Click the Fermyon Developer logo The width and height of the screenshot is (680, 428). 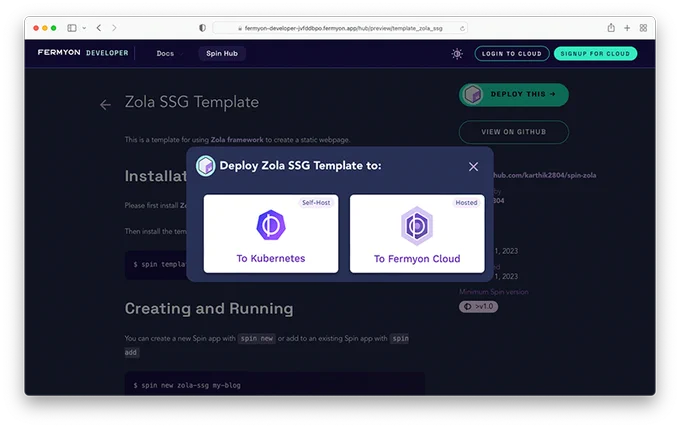[x=83, y=53]
